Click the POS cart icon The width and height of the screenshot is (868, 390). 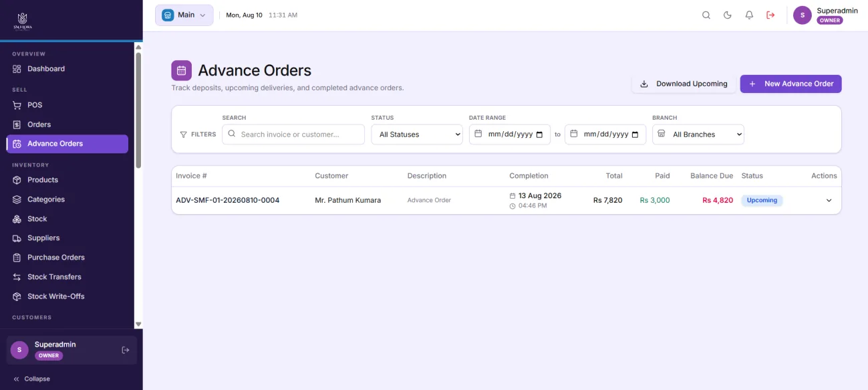[17, 105]
